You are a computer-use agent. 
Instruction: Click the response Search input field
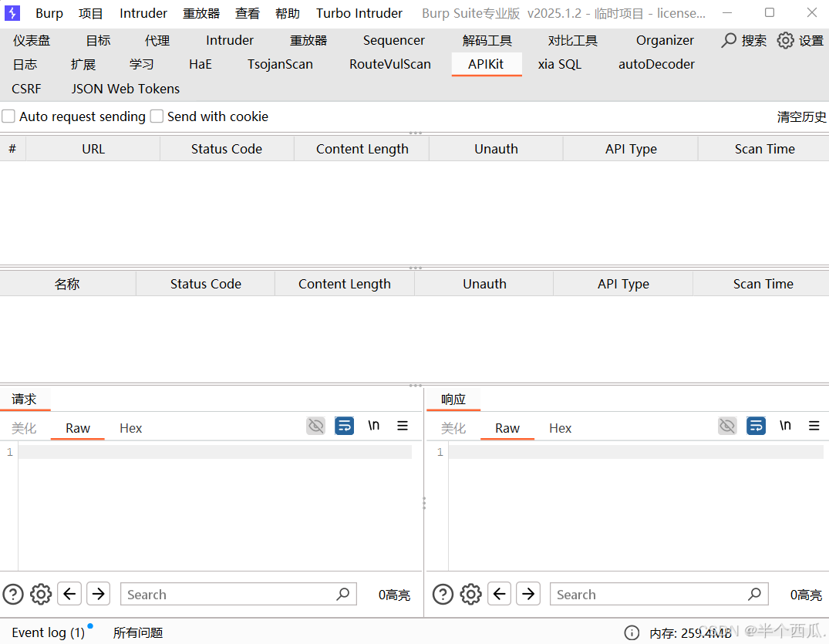point(659,594)
